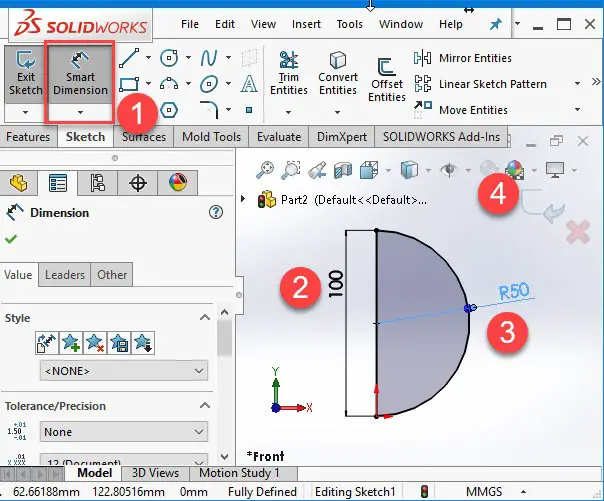Image resolution: width=604 pixels, height=501 pixels.
Task: Collapse the Tolerance/Precision section
Action: (x=205, y=405)
